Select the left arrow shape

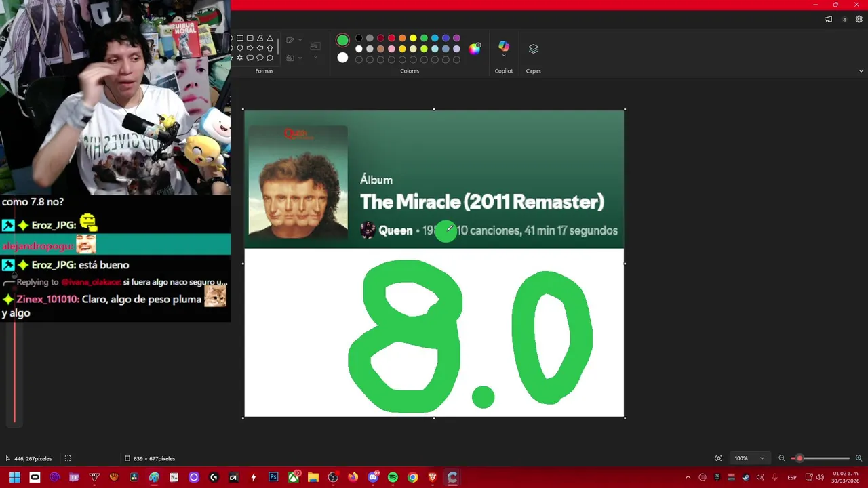pos(260,48)
